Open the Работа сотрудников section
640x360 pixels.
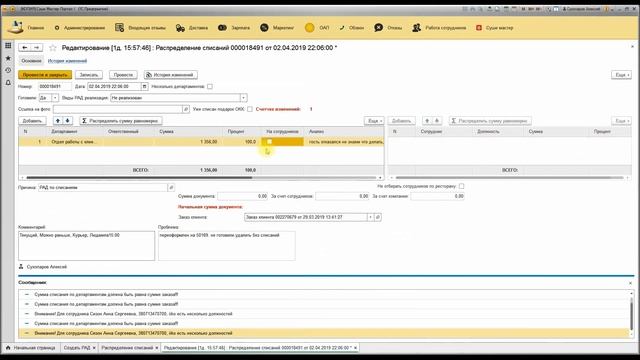click(x=439, y=28)
